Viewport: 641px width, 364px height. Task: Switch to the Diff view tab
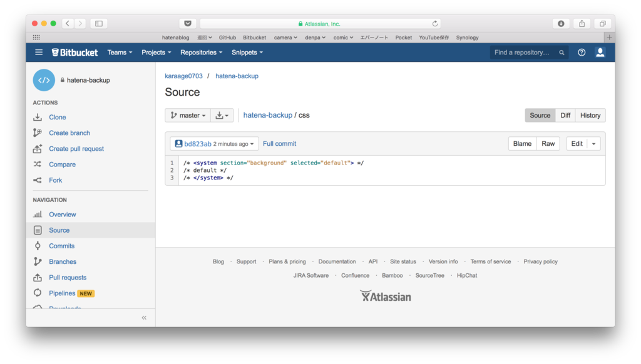tap(565, 116)
